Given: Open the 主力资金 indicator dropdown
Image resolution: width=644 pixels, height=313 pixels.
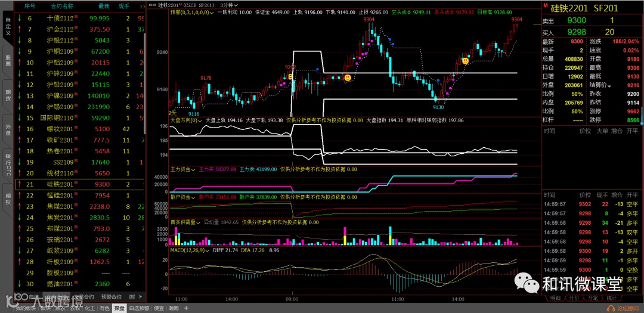Looking at the screenshot, I should click(x=183, y=169).
